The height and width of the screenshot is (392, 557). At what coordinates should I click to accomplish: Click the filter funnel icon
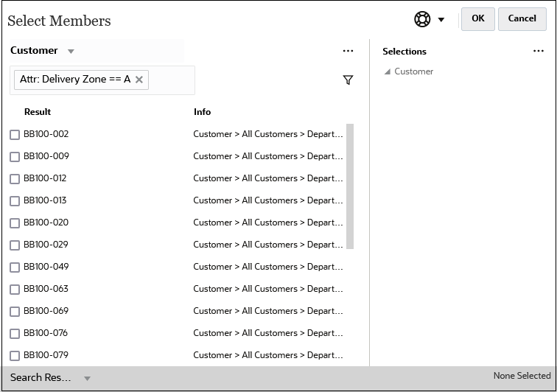click(348, 80)
